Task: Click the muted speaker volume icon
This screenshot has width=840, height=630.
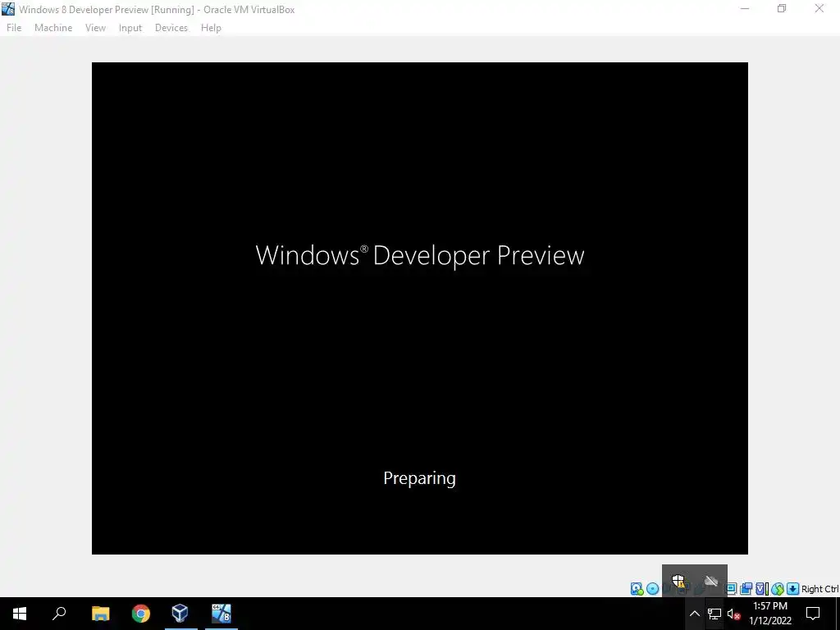Action: 734,614
